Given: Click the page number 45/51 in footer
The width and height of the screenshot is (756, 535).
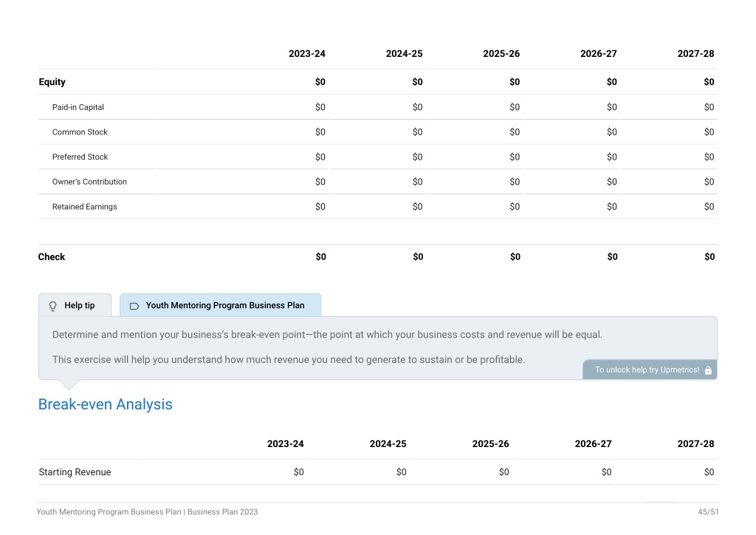Looking at the screenshot, I should 708,512.
